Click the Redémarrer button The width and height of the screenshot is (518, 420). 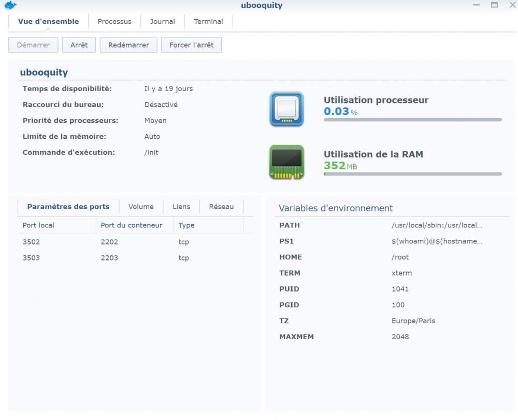128,45
